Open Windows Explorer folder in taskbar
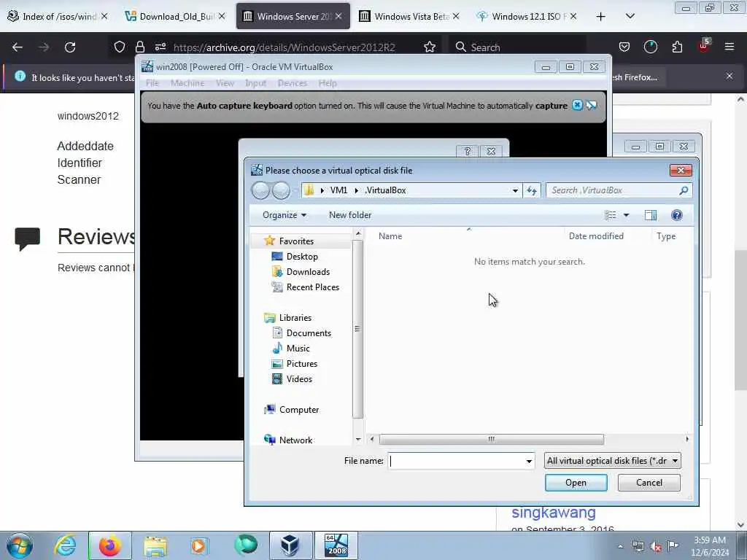The image size is (747, 560). pos(155,545)
